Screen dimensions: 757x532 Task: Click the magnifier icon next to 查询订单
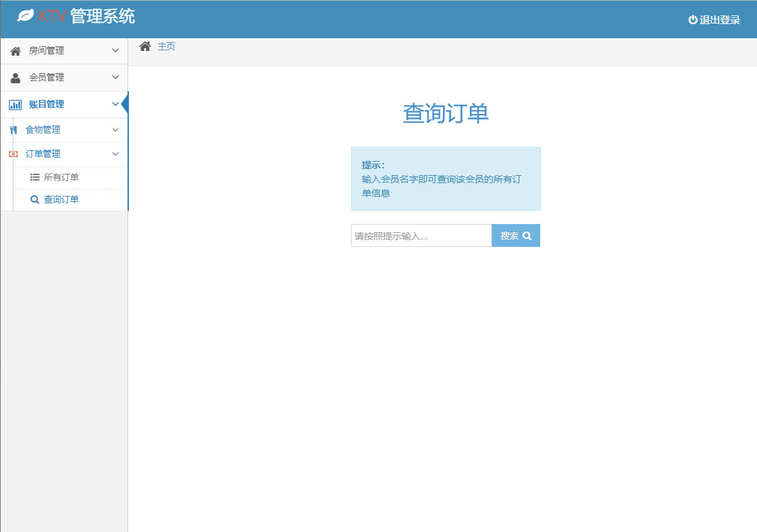[34, 199]
